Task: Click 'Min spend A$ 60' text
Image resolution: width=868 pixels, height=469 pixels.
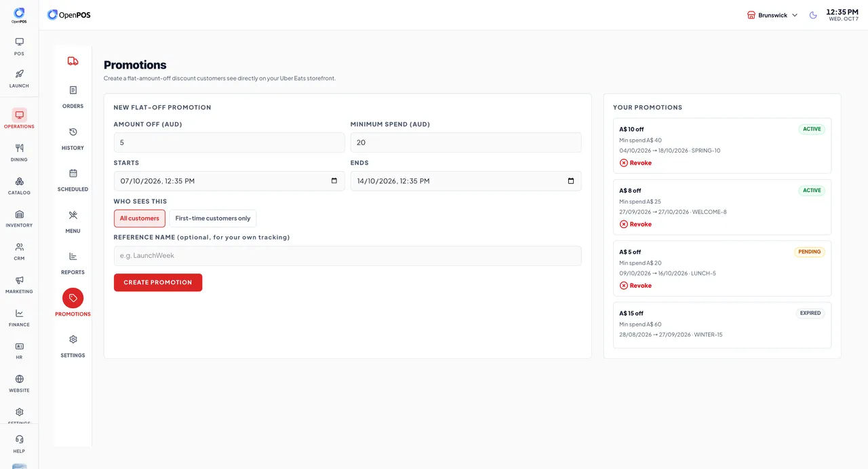Action: click(640, 324)
